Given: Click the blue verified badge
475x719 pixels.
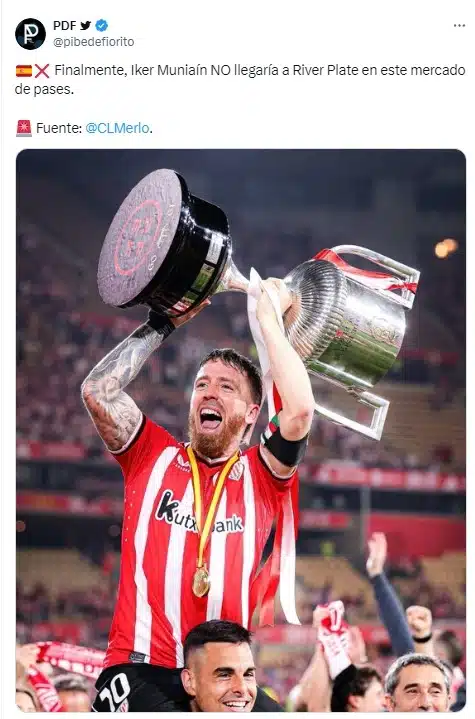Looking at the screenshot, I should (101, 25).
